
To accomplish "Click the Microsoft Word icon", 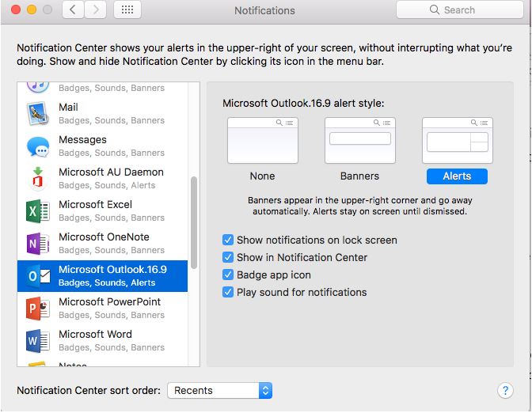I will coord(38,341).
